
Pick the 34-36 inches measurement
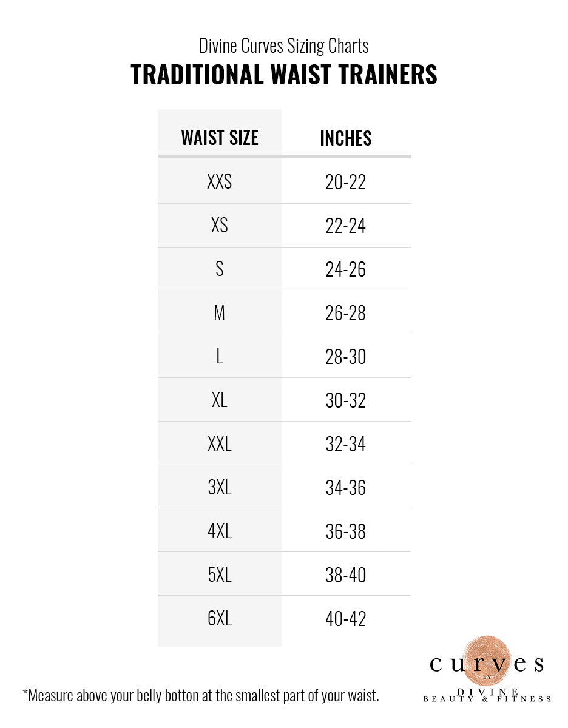pyautogui.click(x=346, y=488)
